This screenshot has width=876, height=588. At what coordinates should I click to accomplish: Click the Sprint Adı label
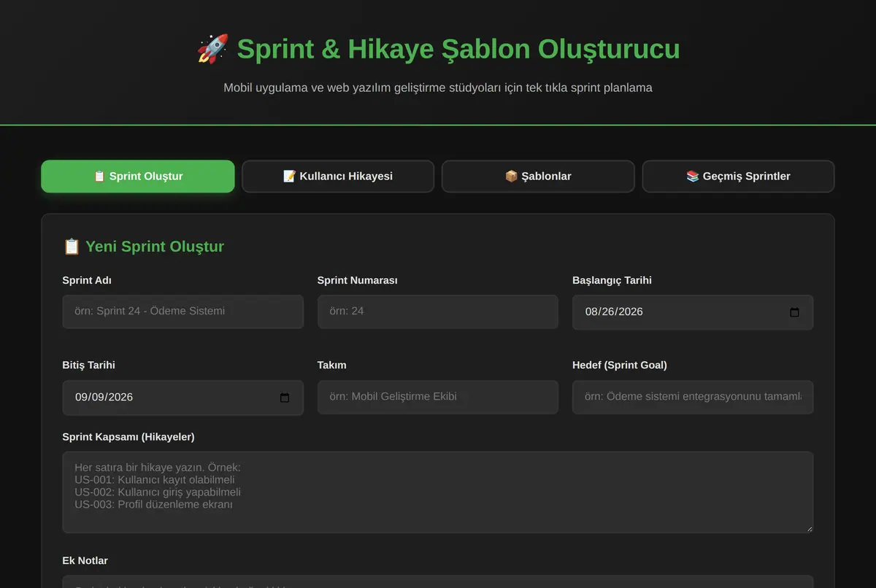tap(87, 280)
